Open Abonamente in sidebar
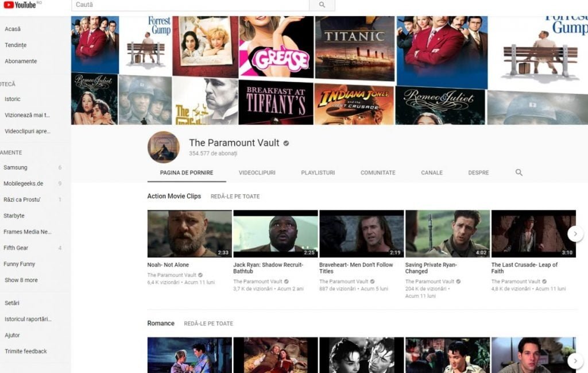The width and height of the screenshot is (588, 373). (21, 61)
